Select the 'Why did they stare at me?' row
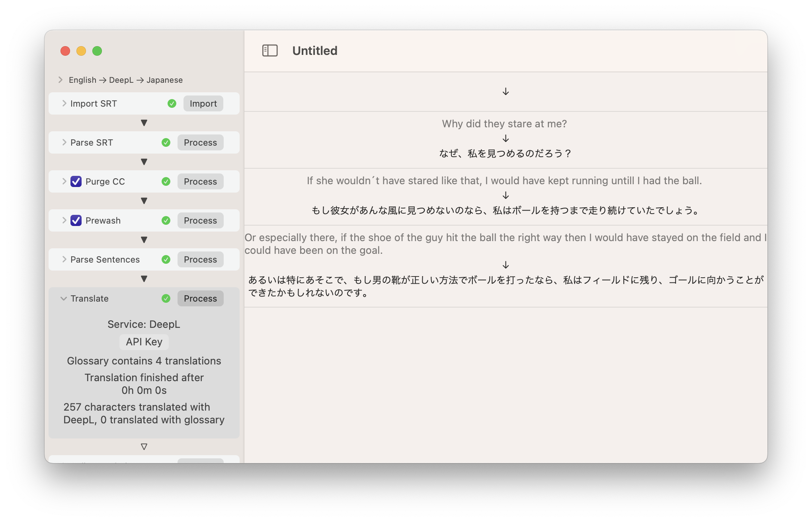Image resolution: width=812 pixels, height=522 pixels. [505, 139]
